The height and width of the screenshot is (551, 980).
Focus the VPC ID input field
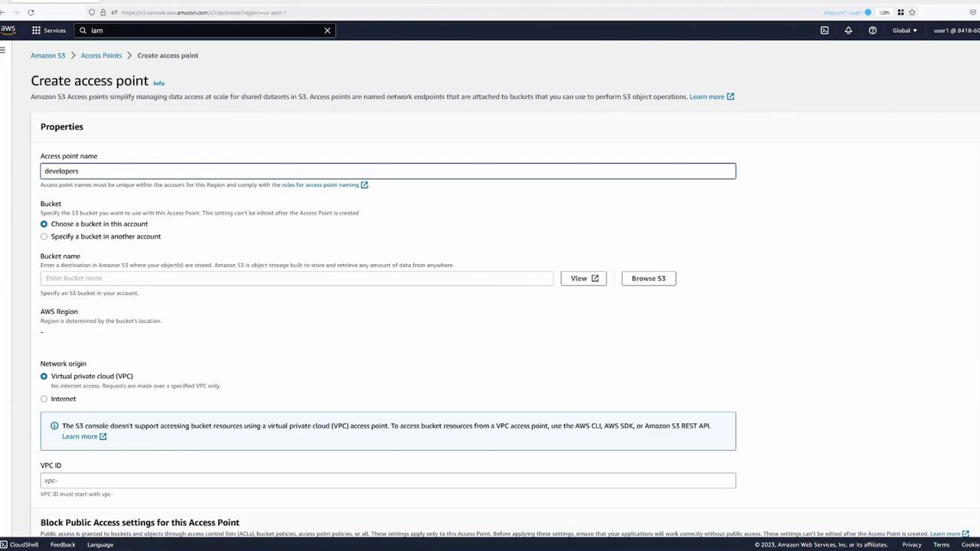(388, 481)
